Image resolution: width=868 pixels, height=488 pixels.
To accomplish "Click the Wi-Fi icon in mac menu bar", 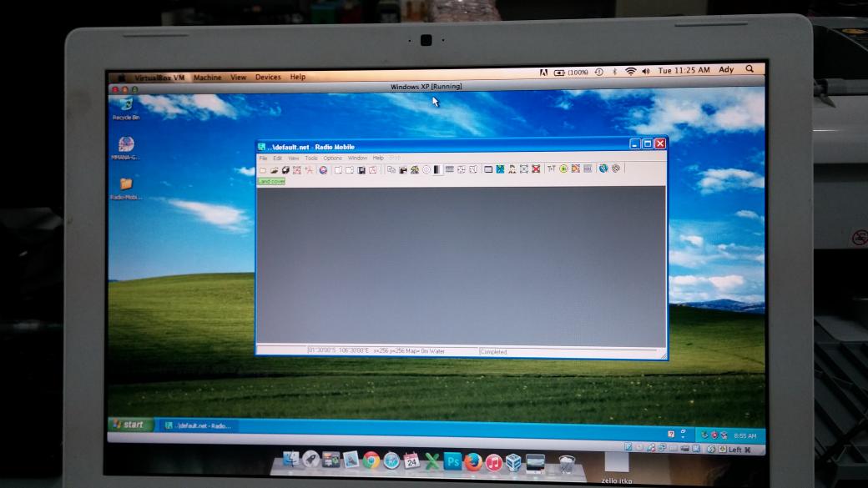I will pyautogui.click(x=630, y=72).
